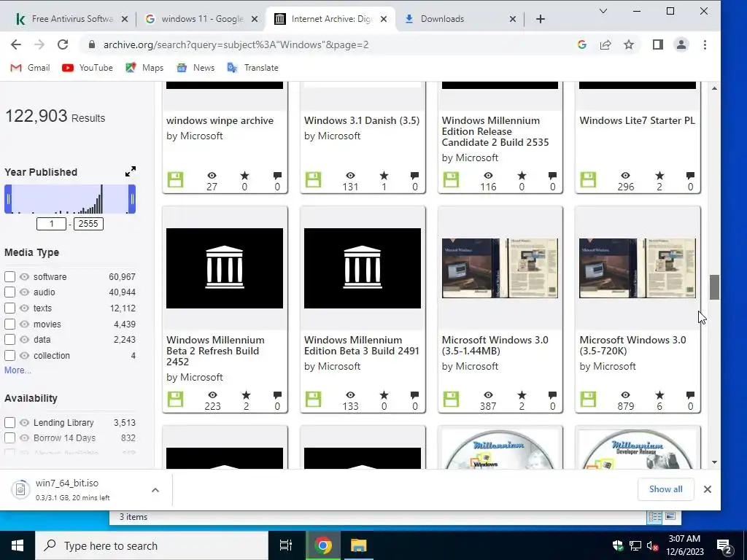
Task: Open the News bookmark
Action: click(x=196, y=68)
